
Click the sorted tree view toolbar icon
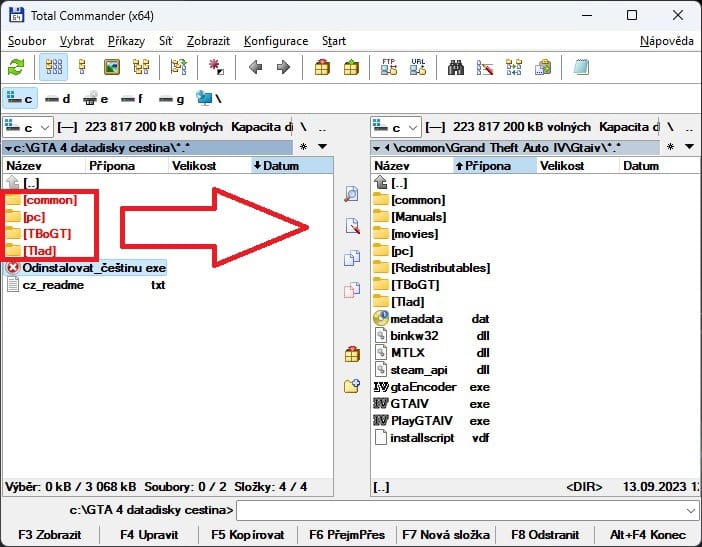[179, 68]
